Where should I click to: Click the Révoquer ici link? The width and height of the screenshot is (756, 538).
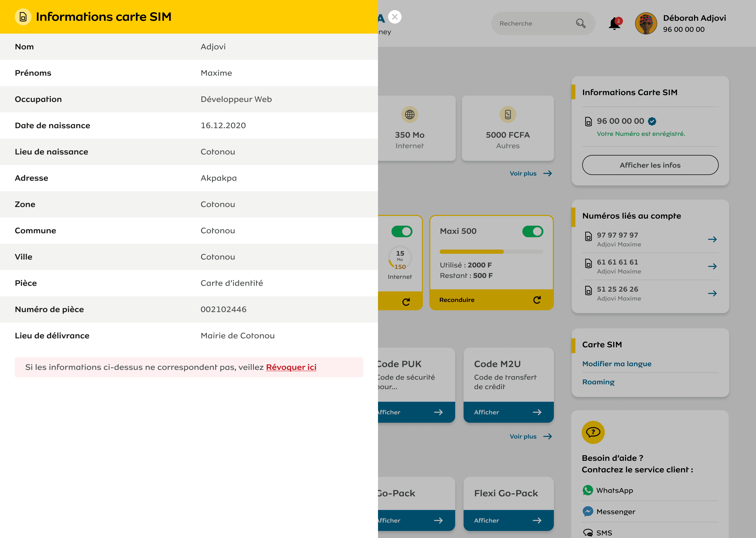click(x=291, y=367)
